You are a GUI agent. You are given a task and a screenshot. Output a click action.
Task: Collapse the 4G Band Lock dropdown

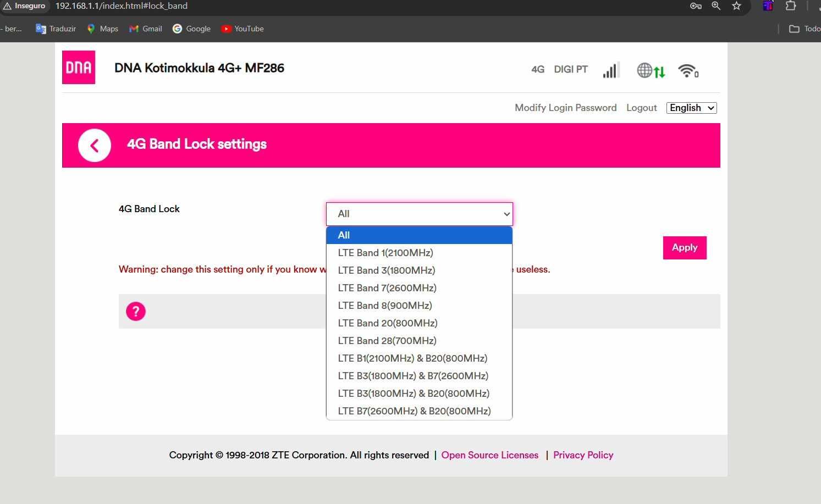point(420,214)
